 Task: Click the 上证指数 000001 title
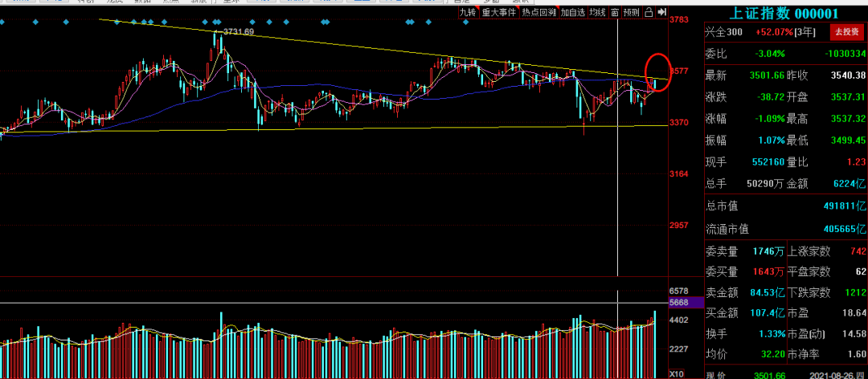(x=784, y=12)
